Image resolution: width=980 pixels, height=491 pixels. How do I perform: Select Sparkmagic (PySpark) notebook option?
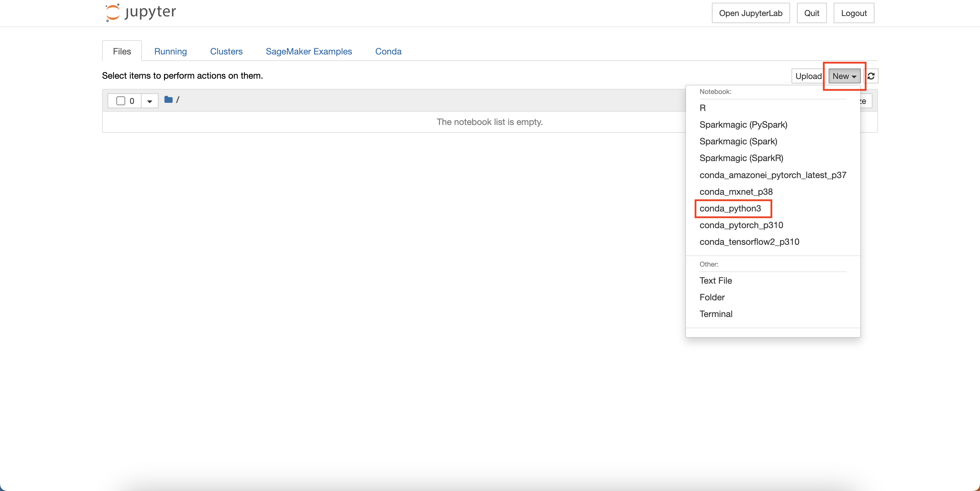[743, 125]
